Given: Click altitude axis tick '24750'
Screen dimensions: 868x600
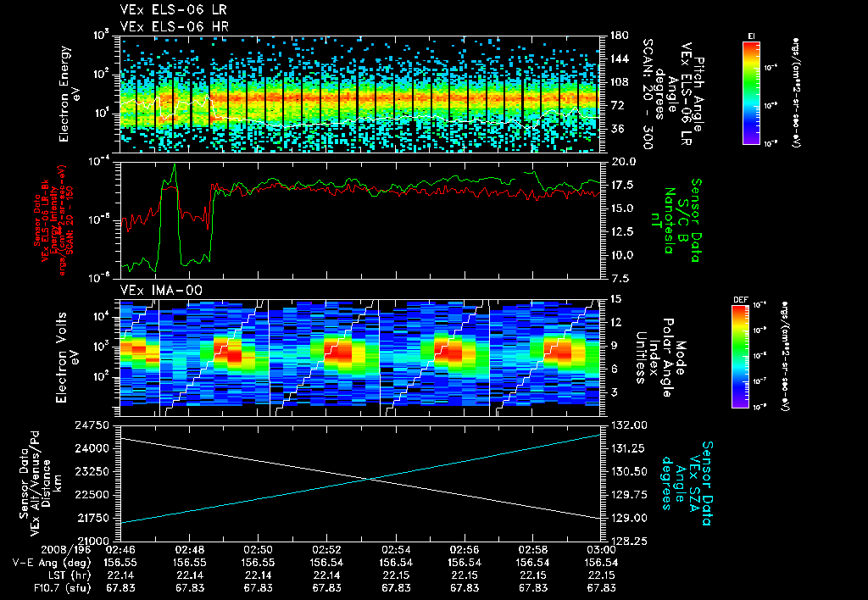Looking at the screenshot, I should coord(92,425).
